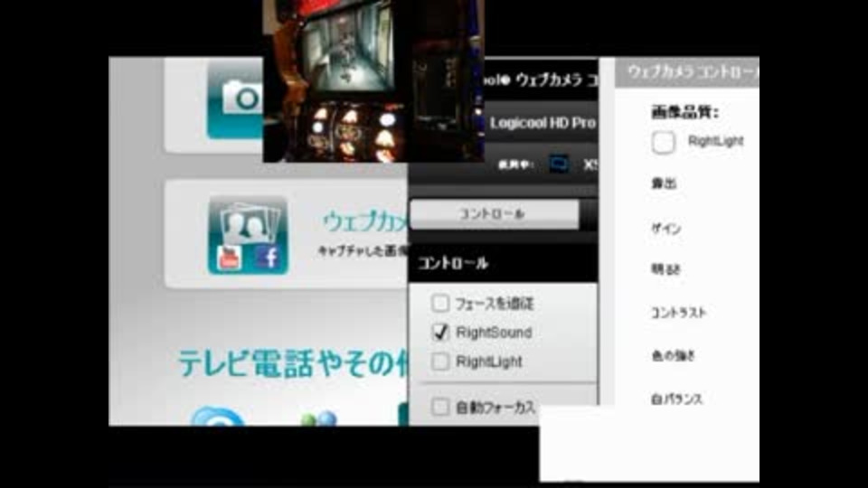Toggle RightLight checkbox under 画像品質
The height and width of the screenshot is (488, 868).
663,142
